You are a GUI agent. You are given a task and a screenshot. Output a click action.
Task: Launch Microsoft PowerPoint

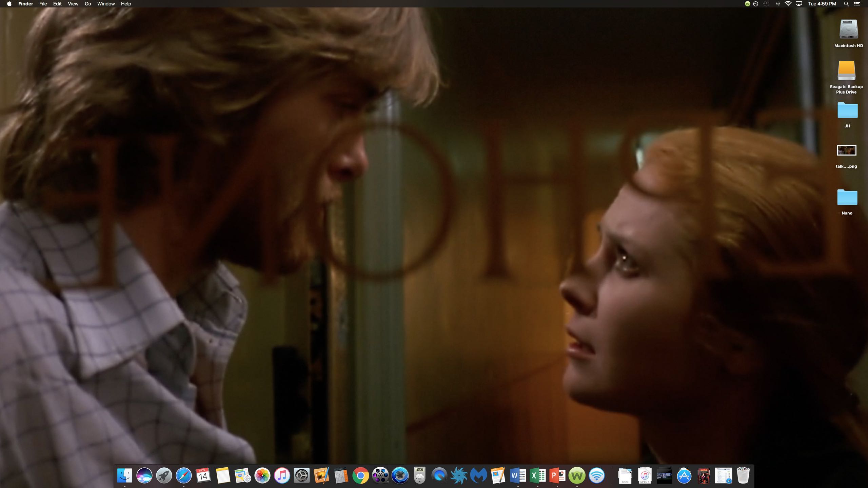(557, 475)
